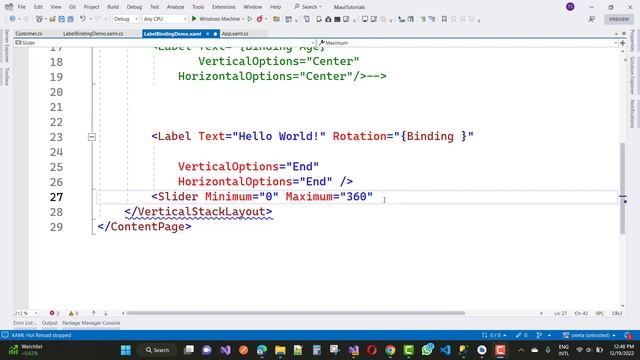Click the top Search box
640x360 pixels.
pyautogui.click(x=308, y=7)
